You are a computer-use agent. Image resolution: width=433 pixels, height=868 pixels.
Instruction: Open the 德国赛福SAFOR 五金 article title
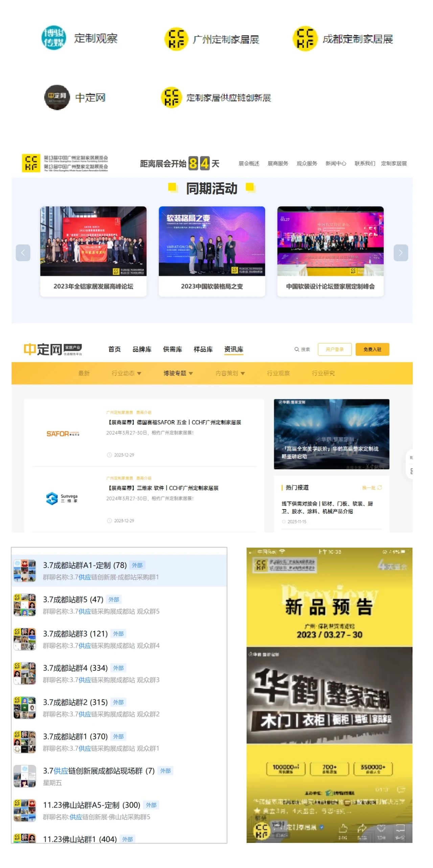[174, 422]
